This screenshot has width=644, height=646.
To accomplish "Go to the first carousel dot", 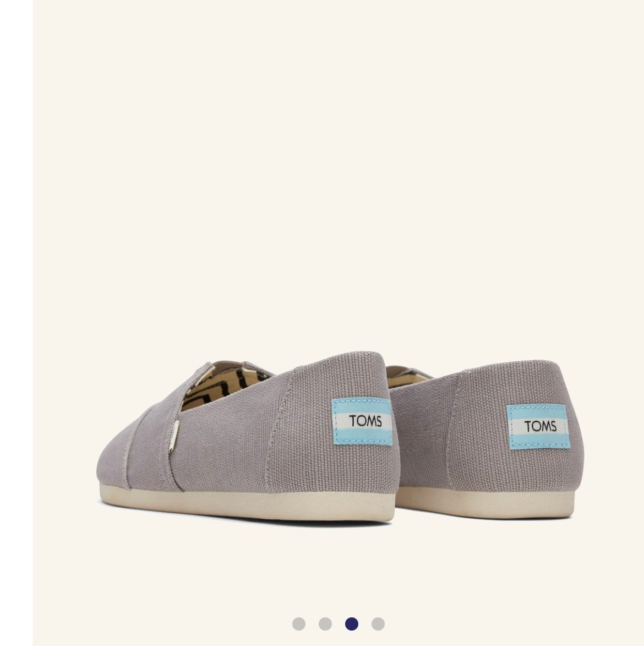I will coord(298,624).
